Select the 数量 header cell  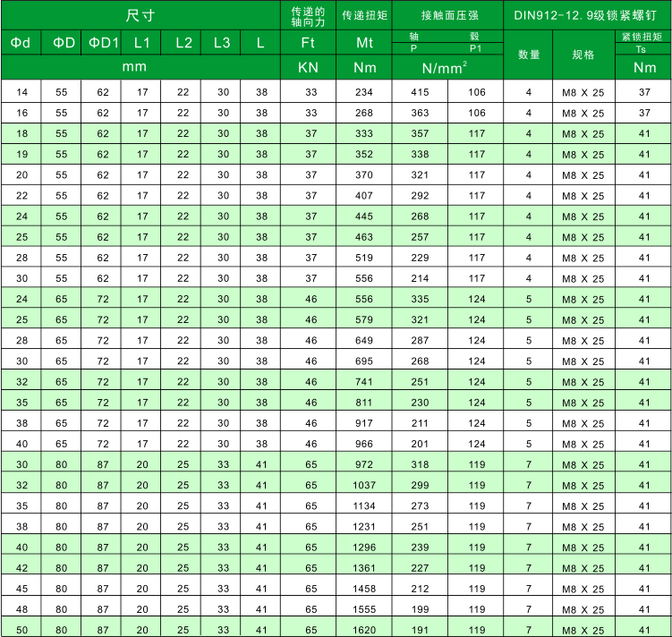pyautogui.click(x=529, y=55)
